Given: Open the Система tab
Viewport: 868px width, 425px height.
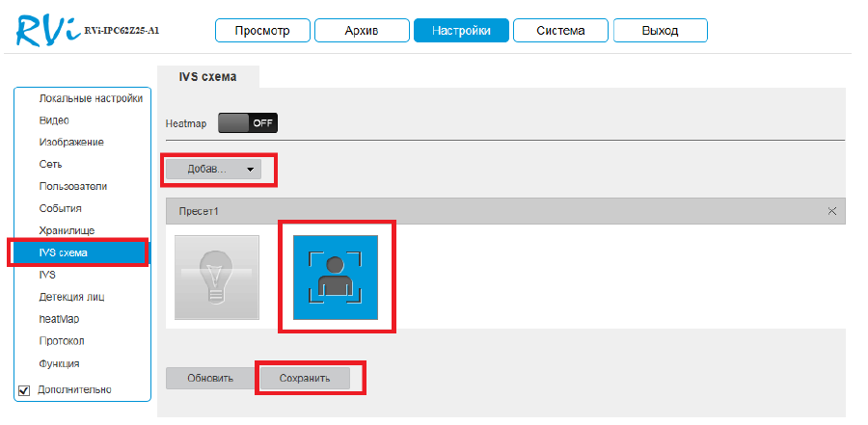Looking at the screenshot, I should 560,31.
